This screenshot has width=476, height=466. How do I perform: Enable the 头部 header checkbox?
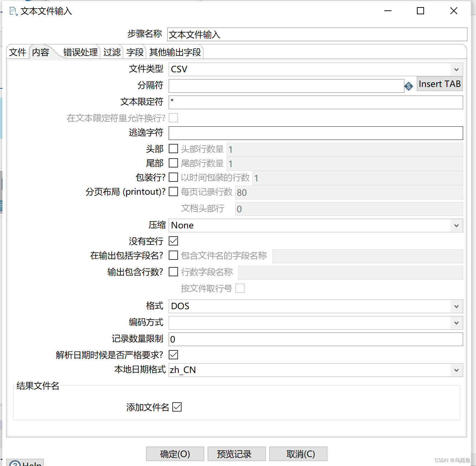[x=173, y=149]
